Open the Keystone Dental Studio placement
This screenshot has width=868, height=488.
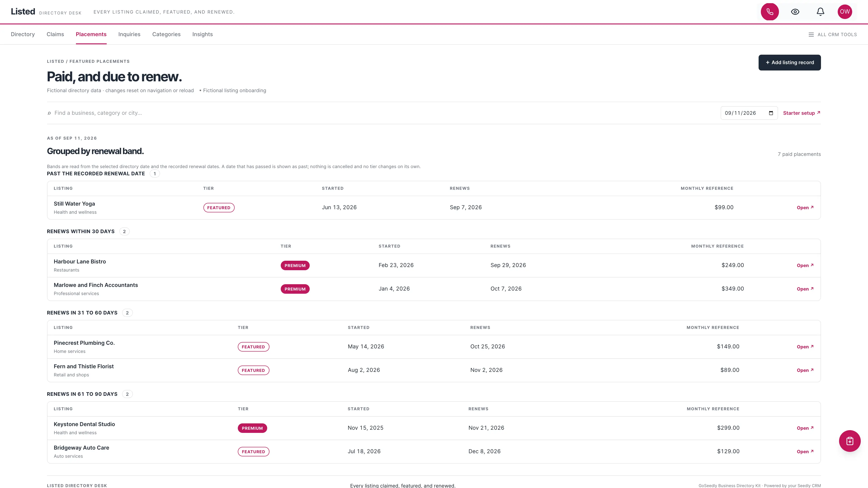805,428
